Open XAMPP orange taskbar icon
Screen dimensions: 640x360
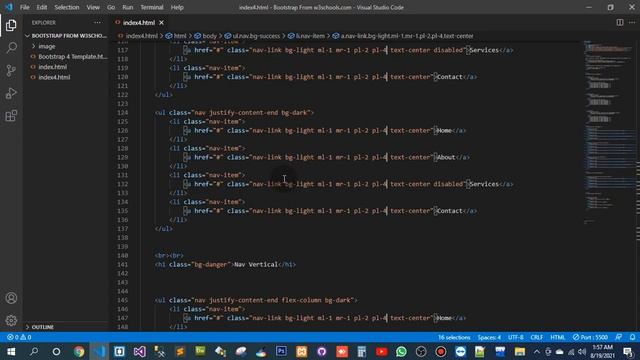(302, 351)
